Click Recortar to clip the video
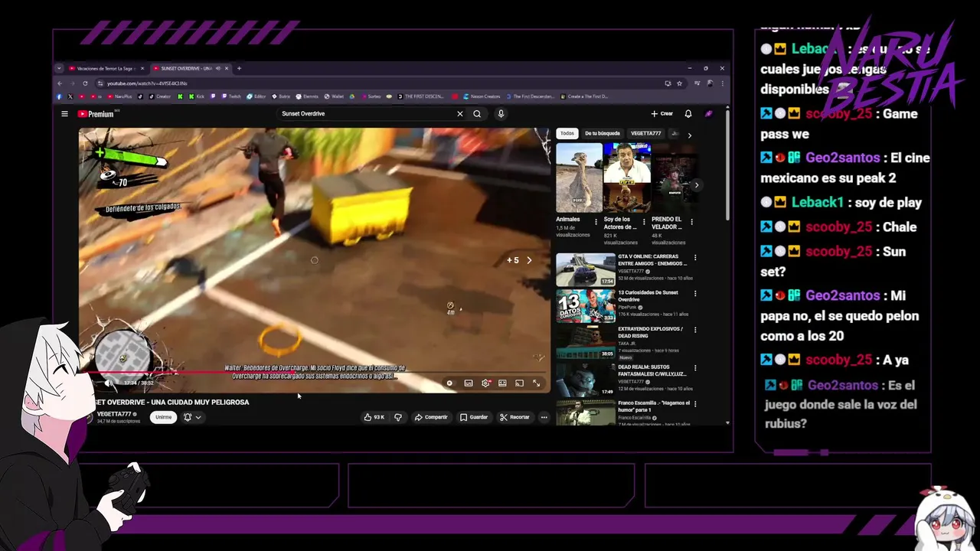The image size is (980, 551). (x=514, y=417)
